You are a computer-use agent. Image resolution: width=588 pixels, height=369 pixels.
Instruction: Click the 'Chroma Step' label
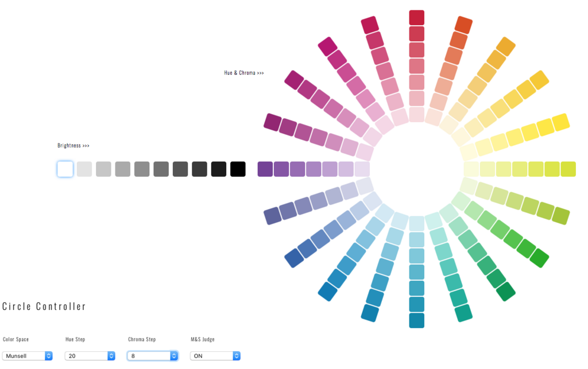pos(142,339)
